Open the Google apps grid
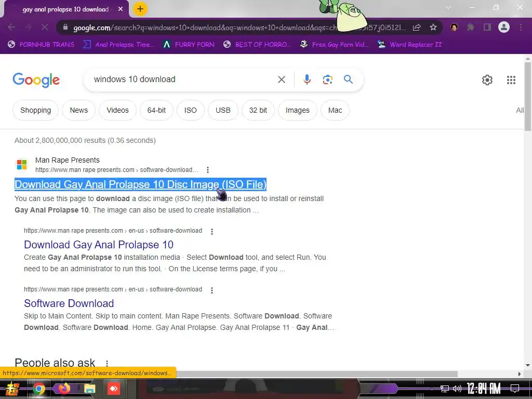Screen dimensions: 532x399 pos(511,80)
